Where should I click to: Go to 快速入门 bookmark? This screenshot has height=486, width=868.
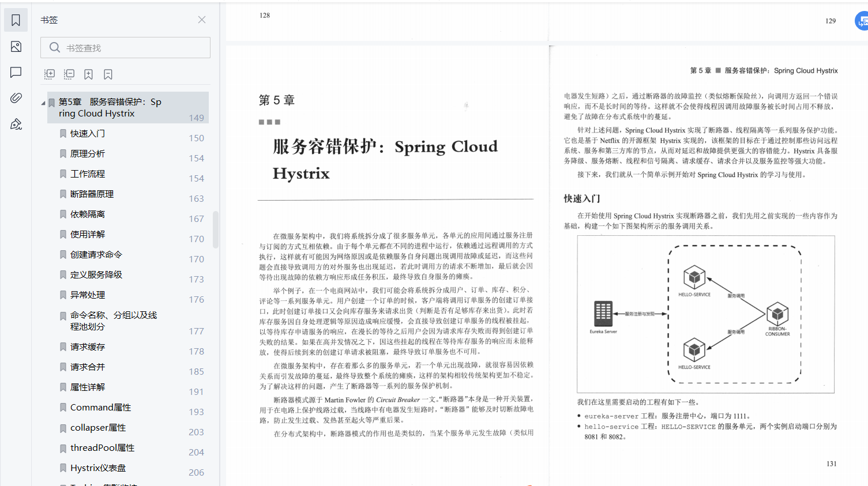(x=88, y=134)
